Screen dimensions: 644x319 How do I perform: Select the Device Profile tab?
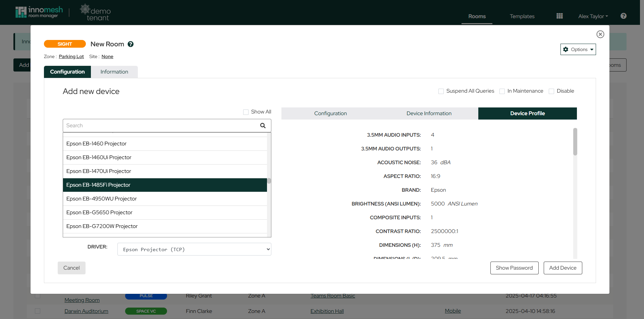tap(528, 113)
